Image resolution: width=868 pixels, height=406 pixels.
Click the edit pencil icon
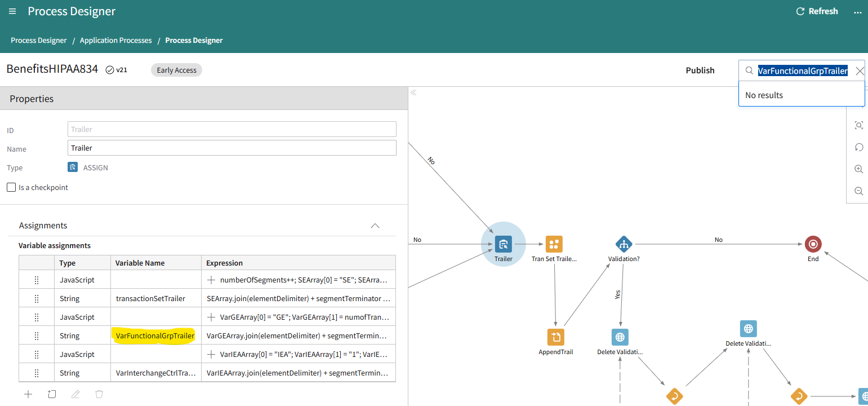click(x=75, y=394)
